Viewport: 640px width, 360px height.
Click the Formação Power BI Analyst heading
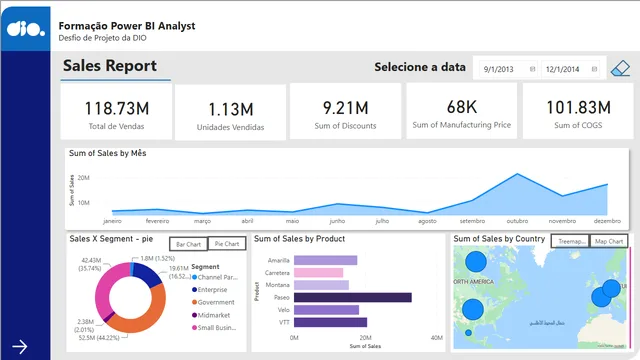click(x=127, y=26)
